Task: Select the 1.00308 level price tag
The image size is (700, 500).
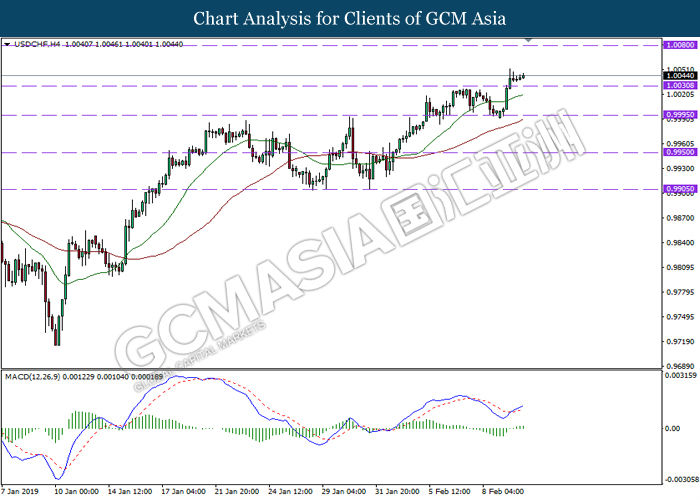Action: point(681,85)
